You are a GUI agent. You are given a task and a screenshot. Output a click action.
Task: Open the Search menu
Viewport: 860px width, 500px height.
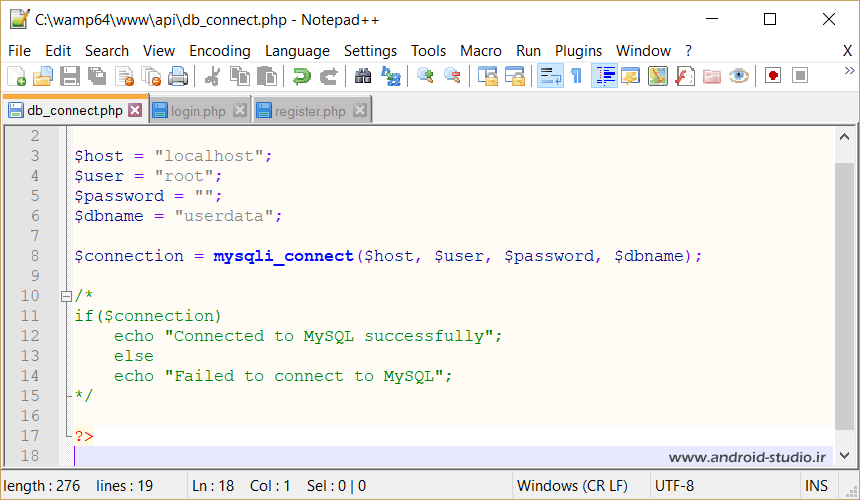tap(107, 51)
